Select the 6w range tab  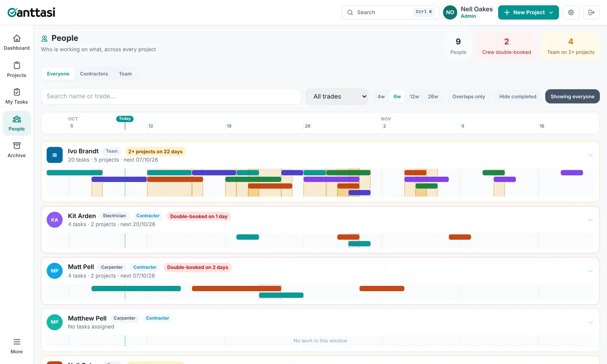pyautogui.click(x=397, y=97)
